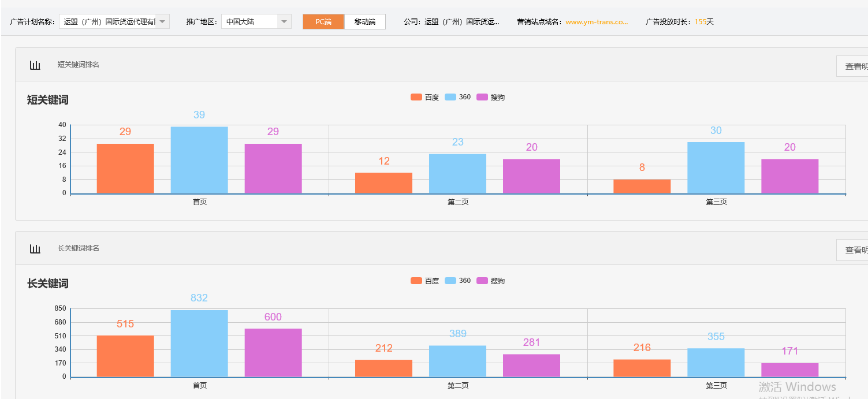
Task: Toggle 360 series in short keyword chart legend
Action: 460,96
